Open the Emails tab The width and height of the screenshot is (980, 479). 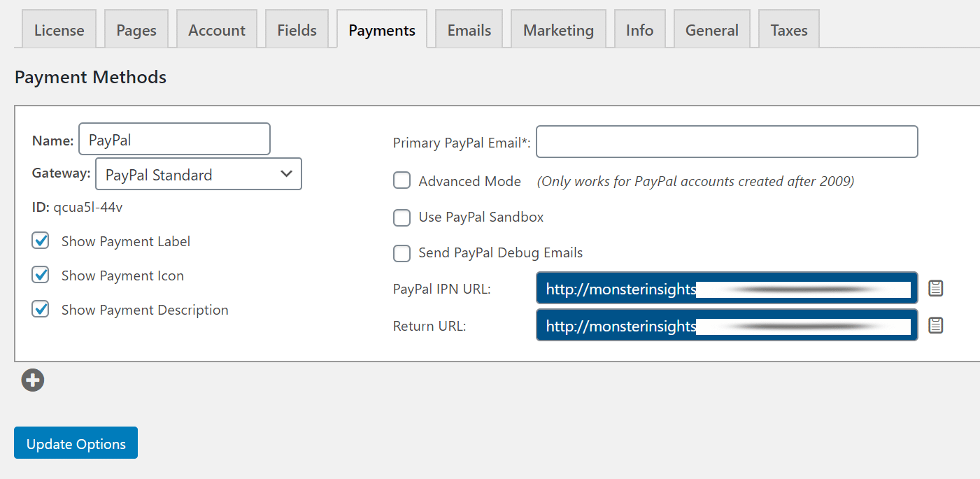pyautogui.click(x=469, y=30)
